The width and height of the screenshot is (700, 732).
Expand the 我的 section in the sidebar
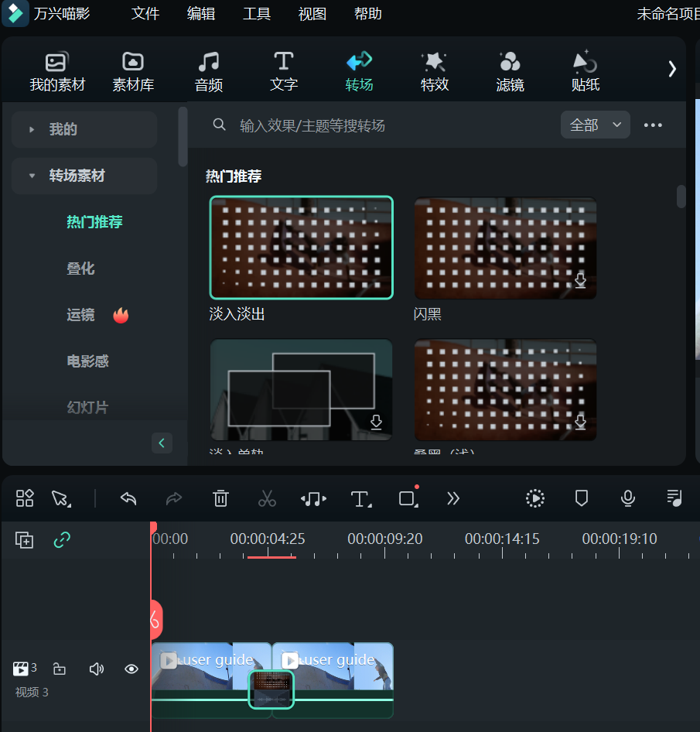[84, 129]
